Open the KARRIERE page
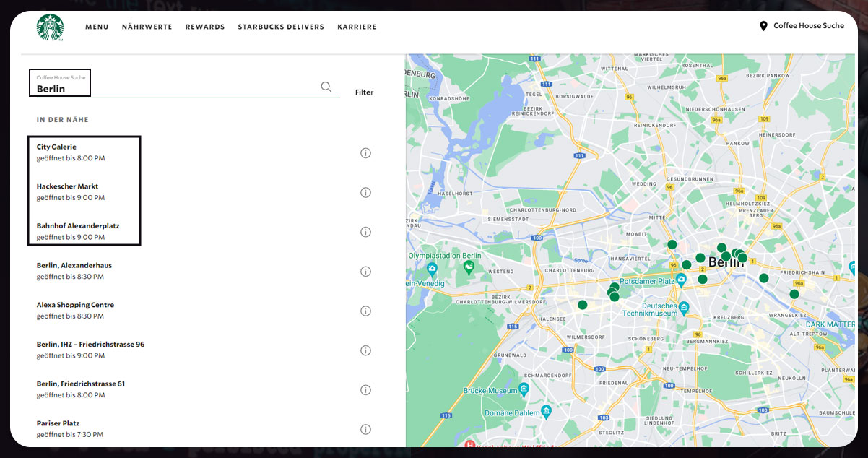The height and width of the screenshot is (458, 868). click(357, 27)
